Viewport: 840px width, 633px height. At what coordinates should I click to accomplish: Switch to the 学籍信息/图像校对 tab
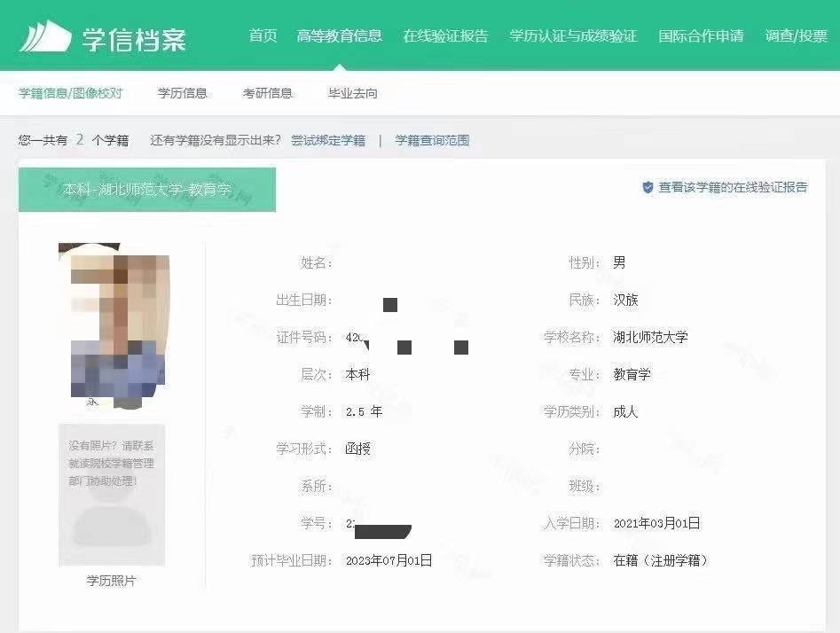[71, 93]
